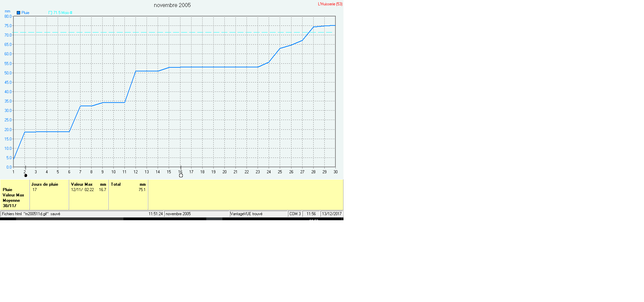644x302 pixels.
Task: Click the Pluie row label in table
Action: coord(7,190)
